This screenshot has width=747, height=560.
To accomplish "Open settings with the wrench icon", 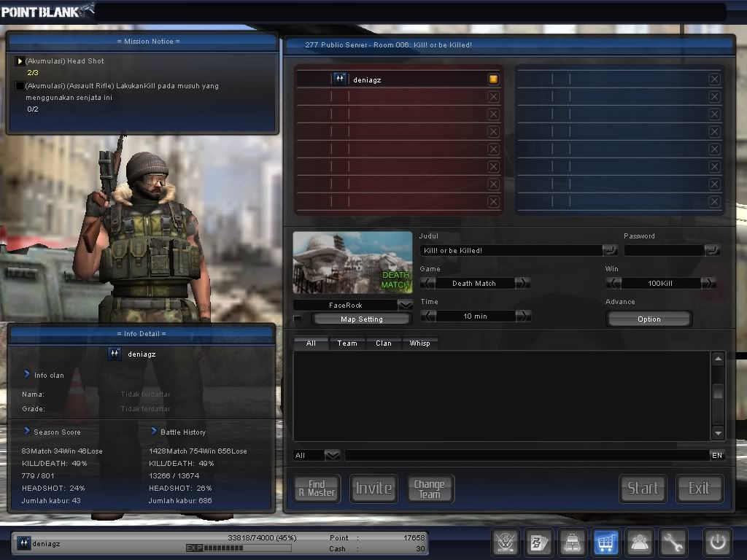I will (x=673, y=542).
